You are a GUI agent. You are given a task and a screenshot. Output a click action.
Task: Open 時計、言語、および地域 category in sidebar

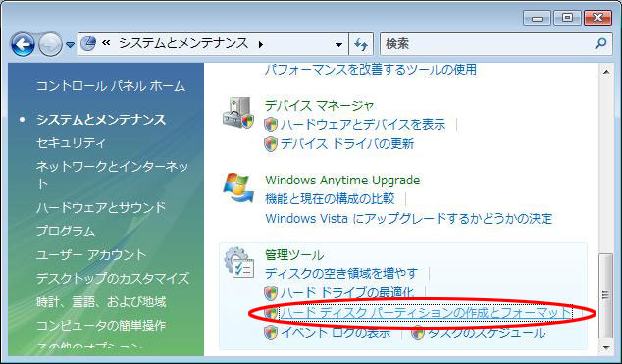pos(101,302)
